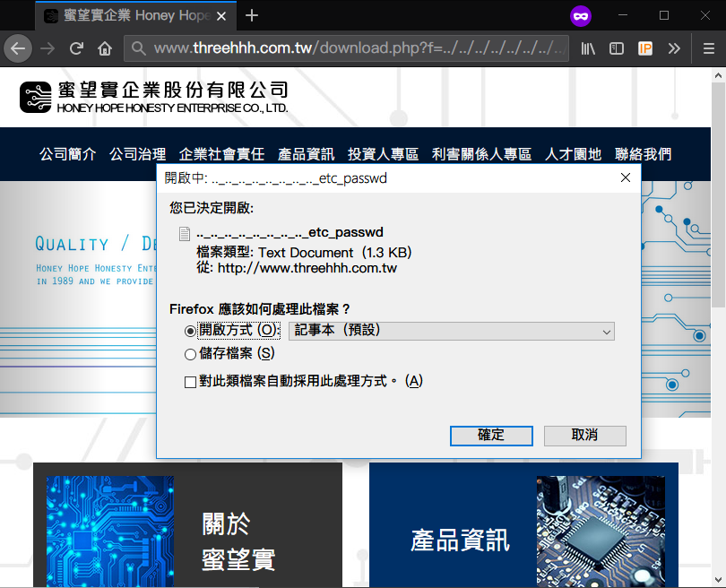Click the search magnifier in the address bar
This screenshot has width=726, height=588.
tap(138, 48)
